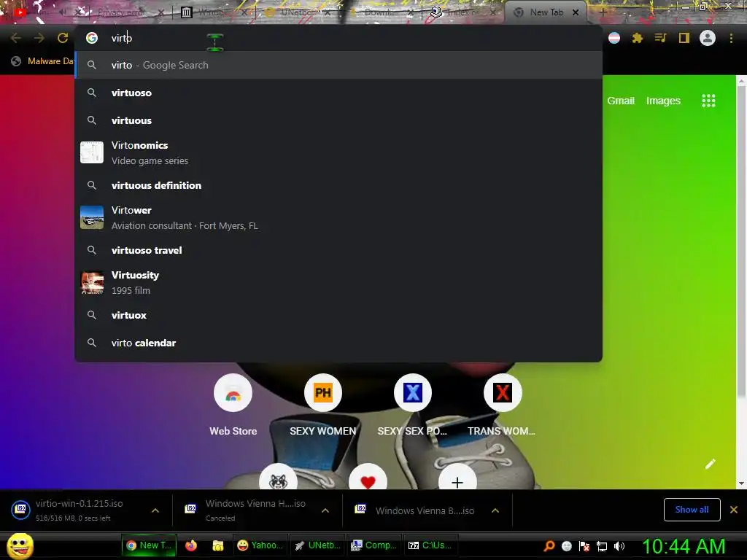Open the raccoon shortcut icon

(x=278, y=481)
